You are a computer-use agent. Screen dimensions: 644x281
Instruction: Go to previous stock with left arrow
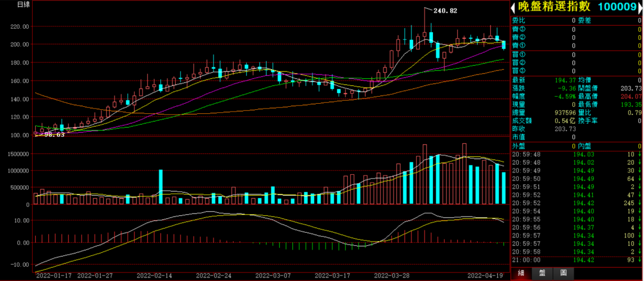pyautogui.click(x=513, y=7)
